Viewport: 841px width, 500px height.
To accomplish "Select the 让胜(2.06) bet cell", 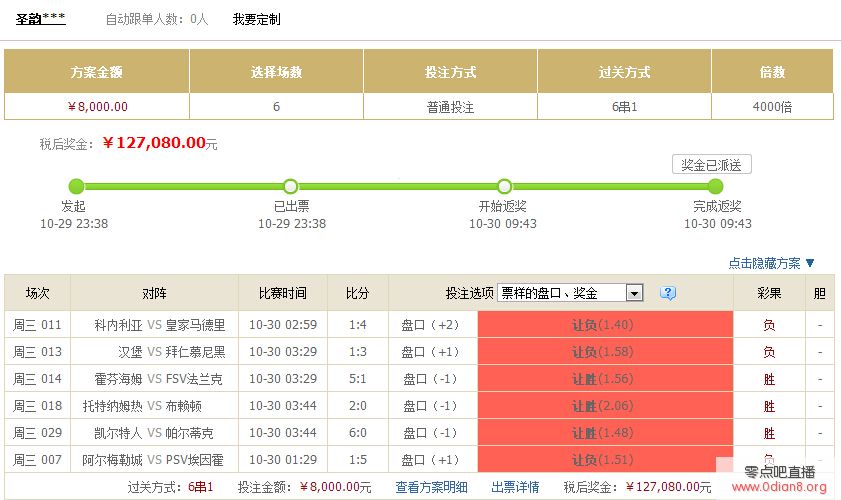I will click(603, 406).
